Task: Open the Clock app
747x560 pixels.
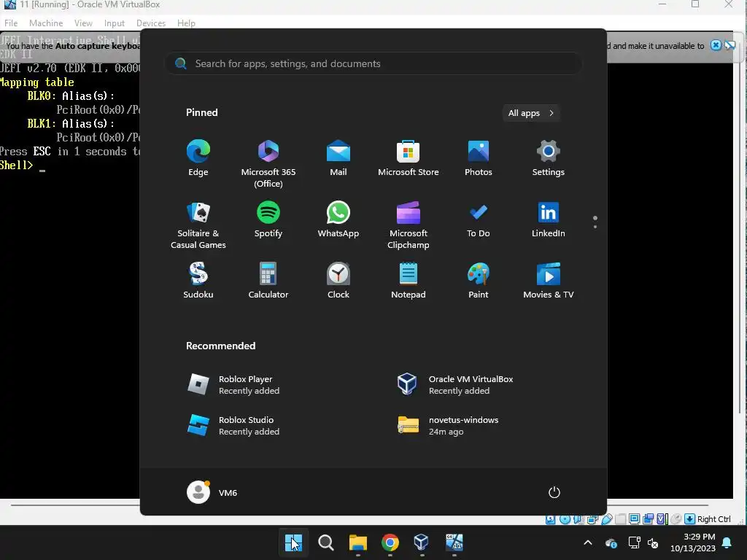Action: point(338,281)
